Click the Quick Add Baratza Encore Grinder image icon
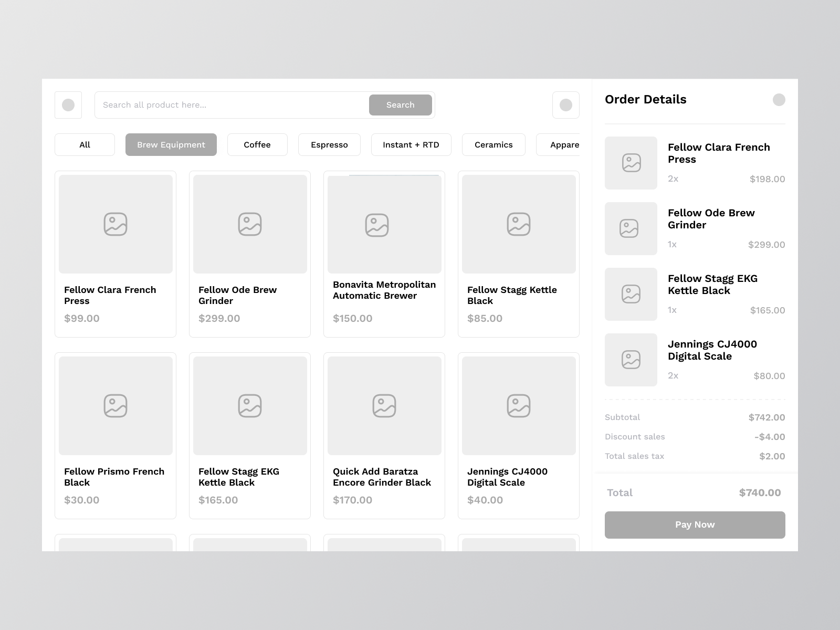Viewport: 840px width, 630px height. [384, 405]
